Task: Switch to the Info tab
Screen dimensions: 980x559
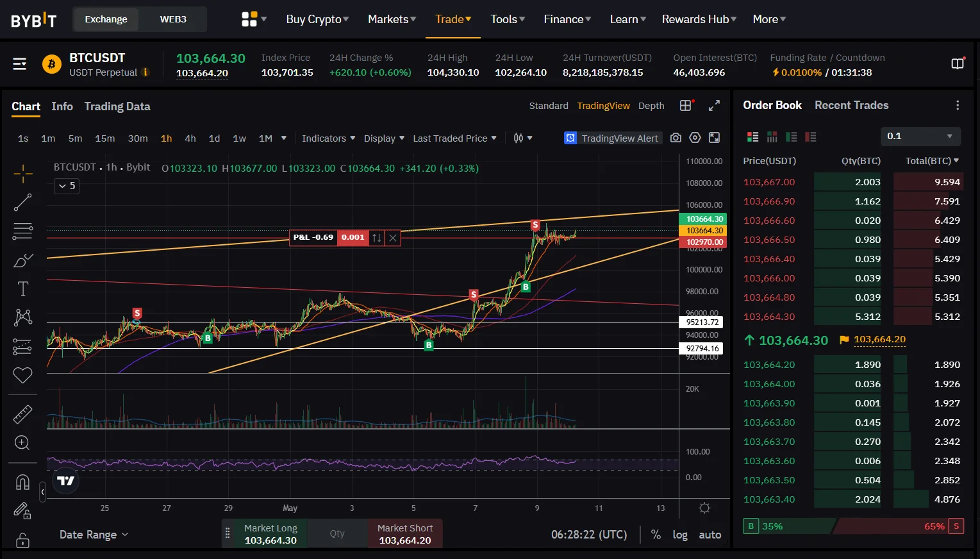Action: pyautogui.click(x=62, y=106)
